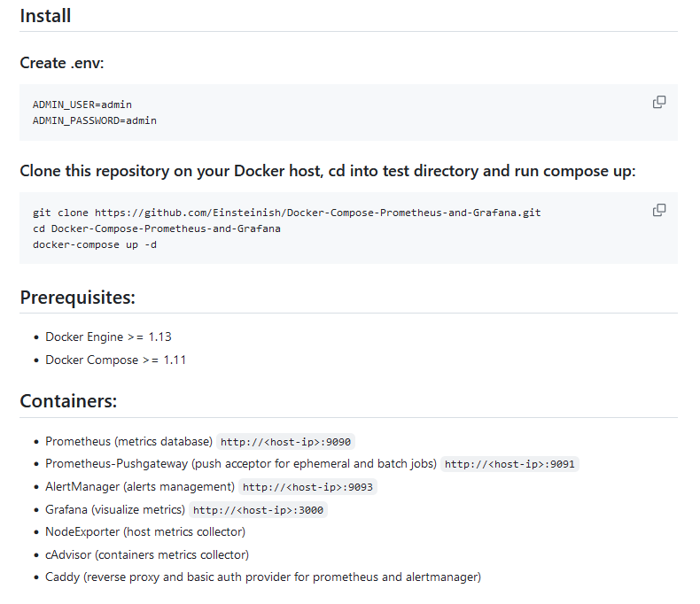Screen dimensions: 700x604
Task: Click the Grafana http://<host-ip>:3000 code
Action: pos(259,510)
